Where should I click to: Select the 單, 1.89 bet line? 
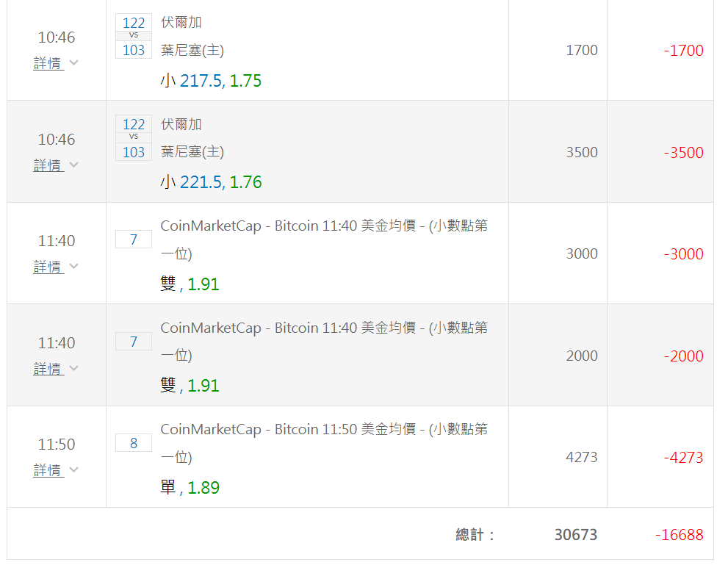[x=190, y=487]
